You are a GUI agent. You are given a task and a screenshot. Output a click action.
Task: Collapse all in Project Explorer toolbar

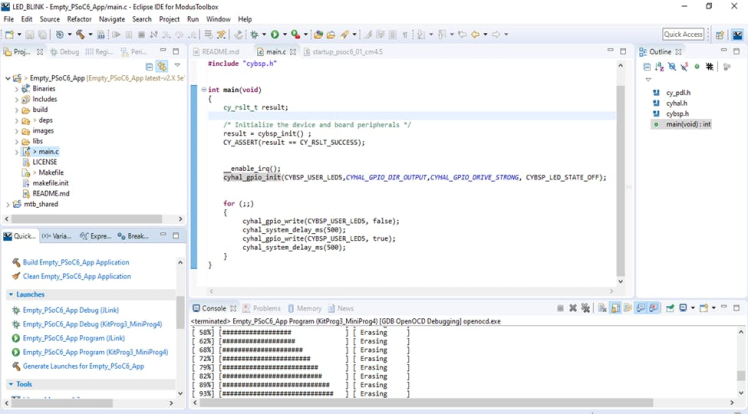(149, 67)
